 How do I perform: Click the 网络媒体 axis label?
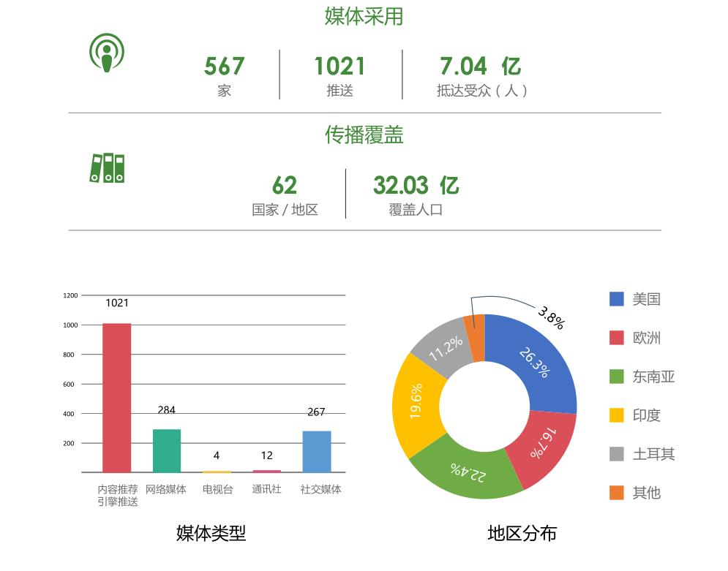(x=166, y=489)
